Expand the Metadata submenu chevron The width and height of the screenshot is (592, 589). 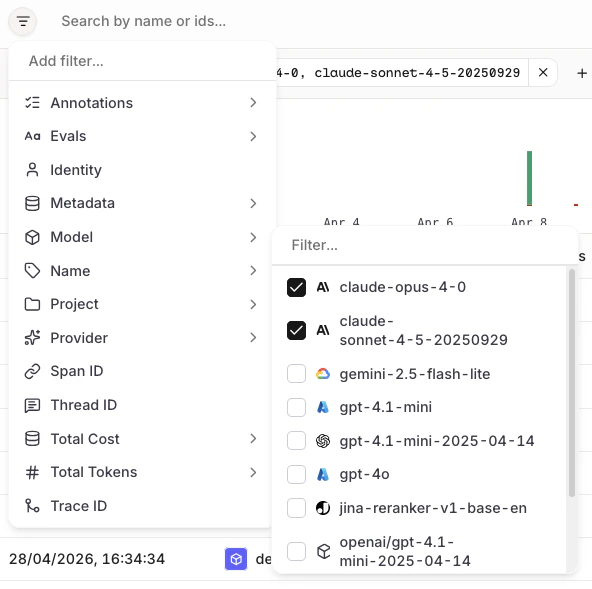(253, 204)
